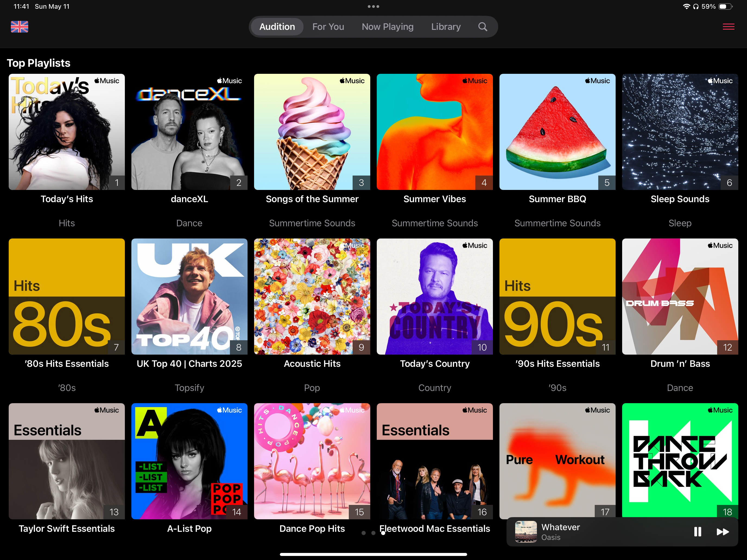Open the Whatever album art in mini player
The height and width of the screenshot is (560, 747).
526,532
